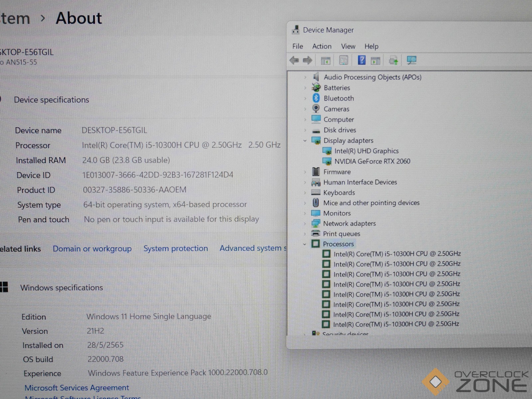
Task: Select the Mice and other pointing devices icon
Action: pos(316,203)
